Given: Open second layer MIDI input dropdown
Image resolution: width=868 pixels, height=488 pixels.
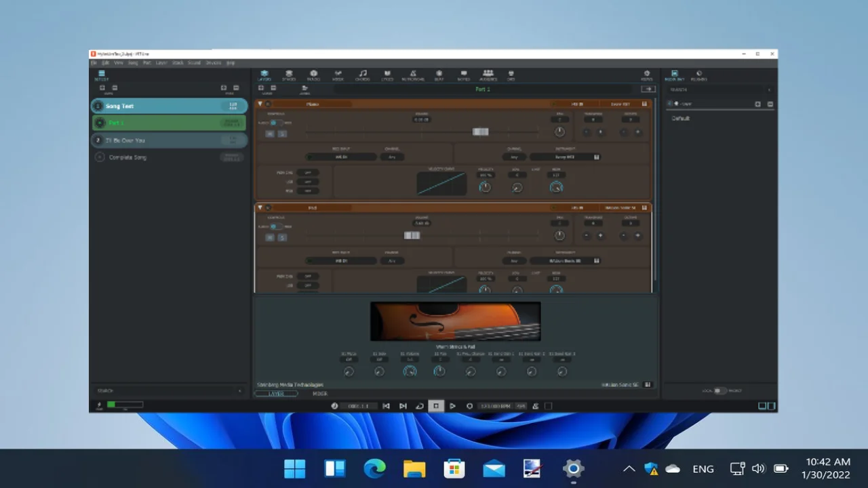Looking at the screenshot, I should [x=341, y=260].
